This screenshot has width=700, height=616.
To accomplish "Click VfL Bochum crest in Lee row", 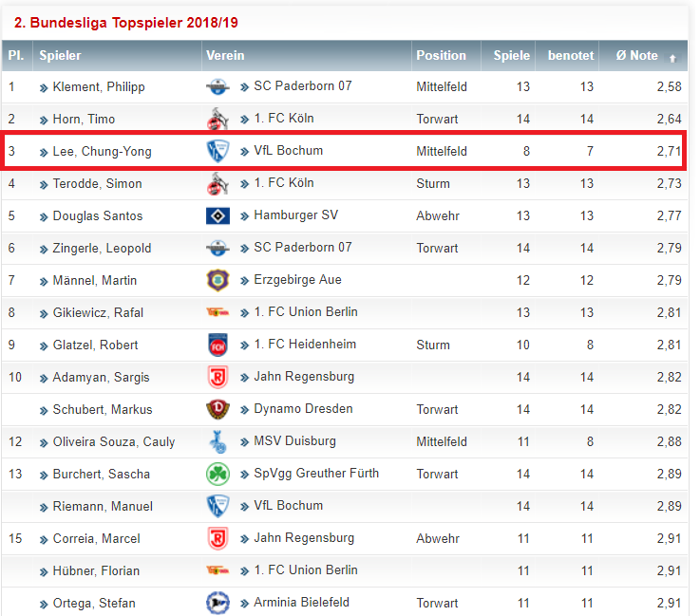I will 218,151.
